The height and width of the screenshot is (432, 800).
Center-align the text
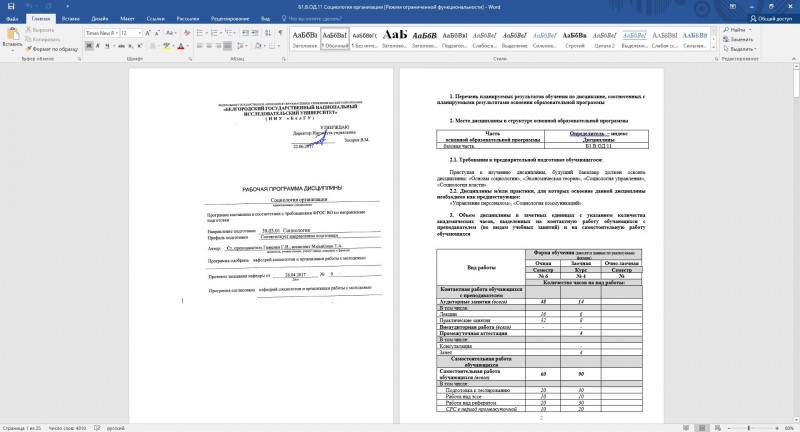pyautogui.click(x=209, y=46)
